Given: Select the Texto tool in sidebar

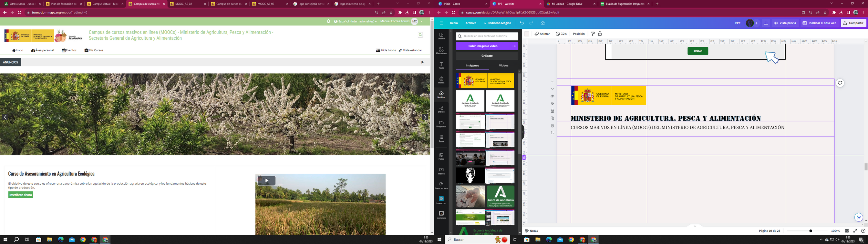Looking at the screenshot, I should [441, 66].
